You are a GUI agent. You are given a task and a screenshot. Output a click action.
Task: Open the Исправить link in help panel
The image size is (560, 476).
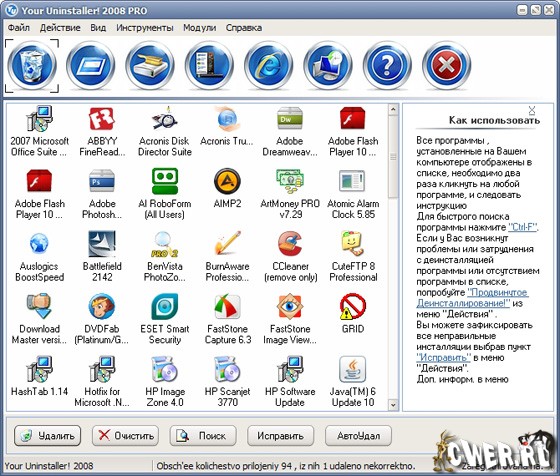pyautogui.click(x=443, y=357)
